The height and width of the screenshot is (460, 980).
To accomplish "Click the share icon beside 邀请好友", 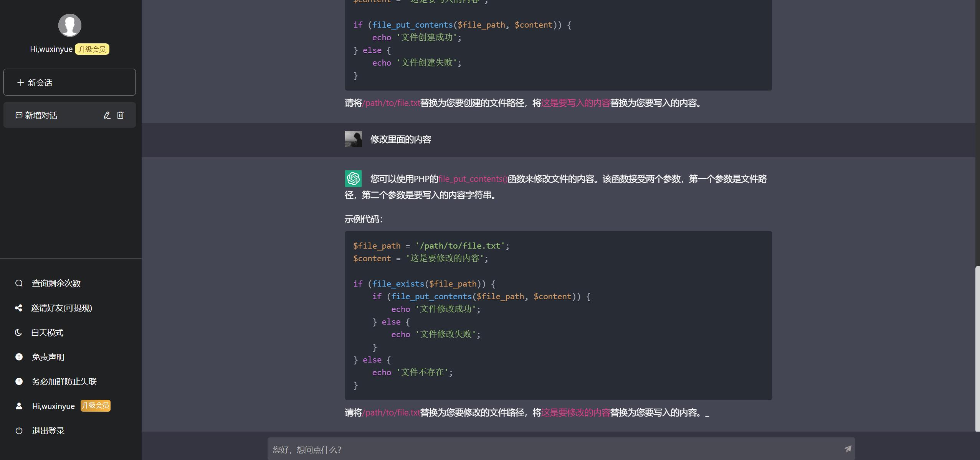I will click(x=18, y=308).
